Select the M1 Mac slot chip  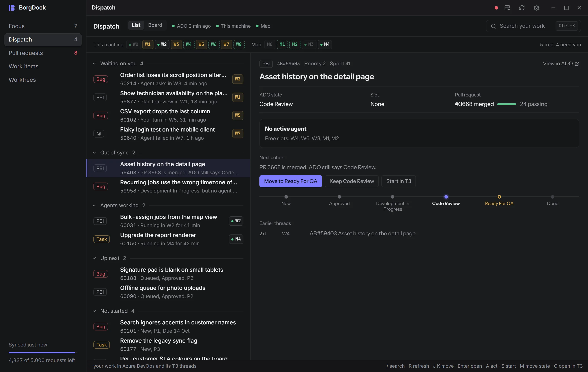[x=282, y=45]
